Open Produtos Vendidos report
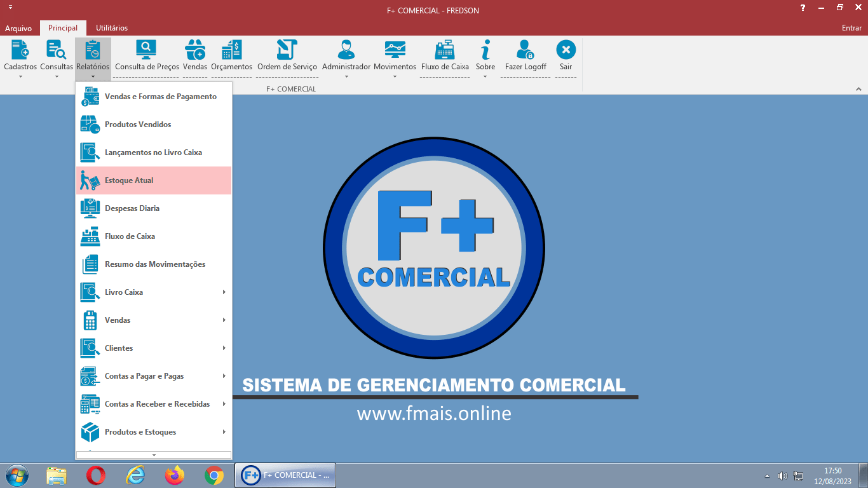The width and height of the screenshot is (868, 488). (x=154, y=125)
